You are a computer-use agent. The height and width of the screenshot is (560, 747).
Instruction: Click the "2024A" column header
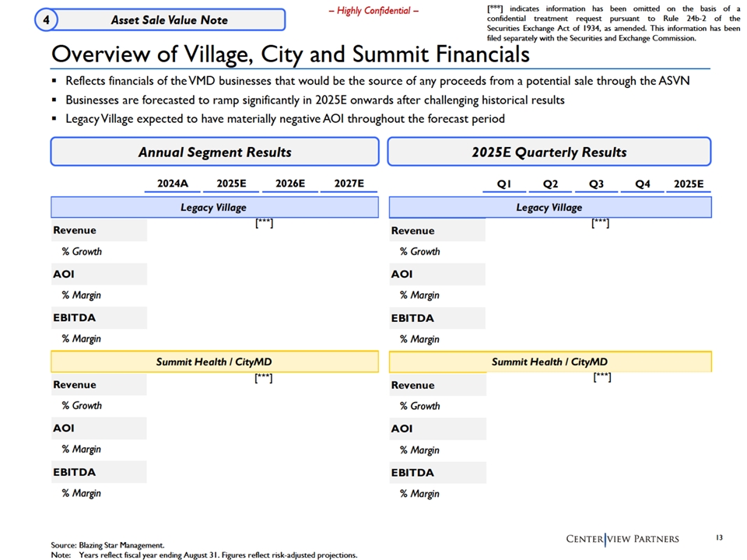coord(173,184)
